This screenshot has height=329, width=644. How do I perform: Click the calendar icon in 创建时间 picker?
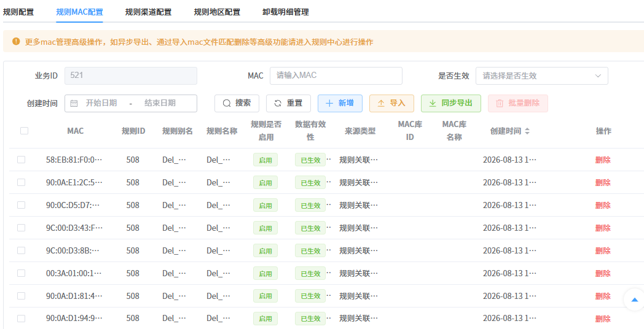(x=74, y=103)
